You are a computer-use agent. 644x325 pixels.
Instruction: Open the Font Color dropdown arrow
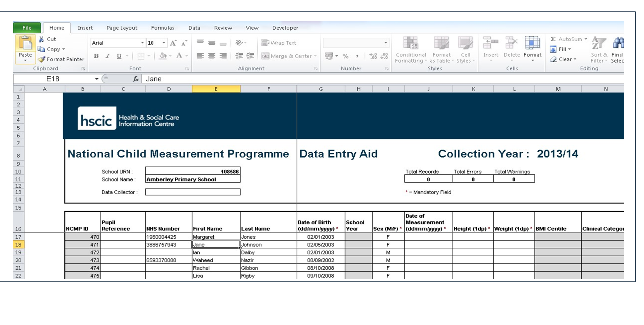pyautogui.click(x=187, y=56)
